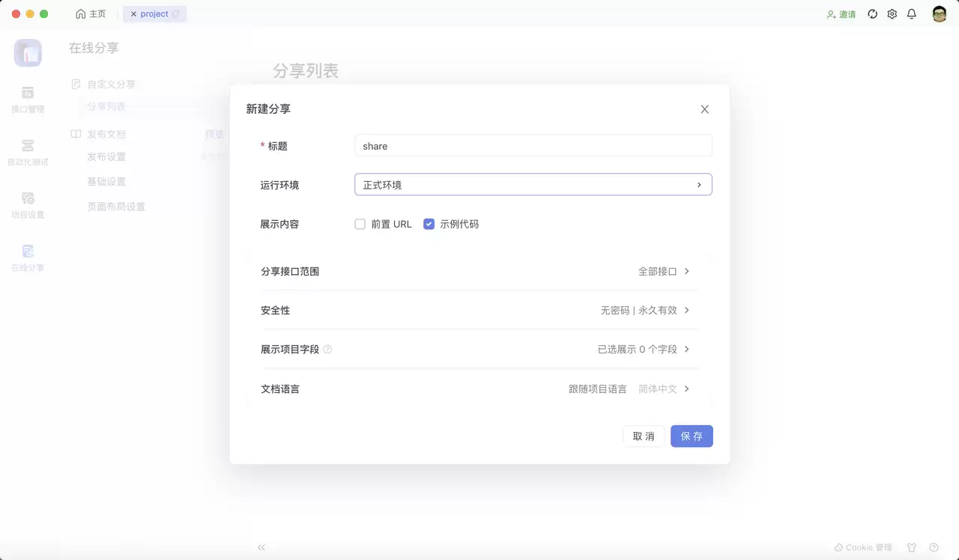The height and width of the screenshot is (560, 959).
Task: Click the shirt theme icon
Action: tap(912, 547)
